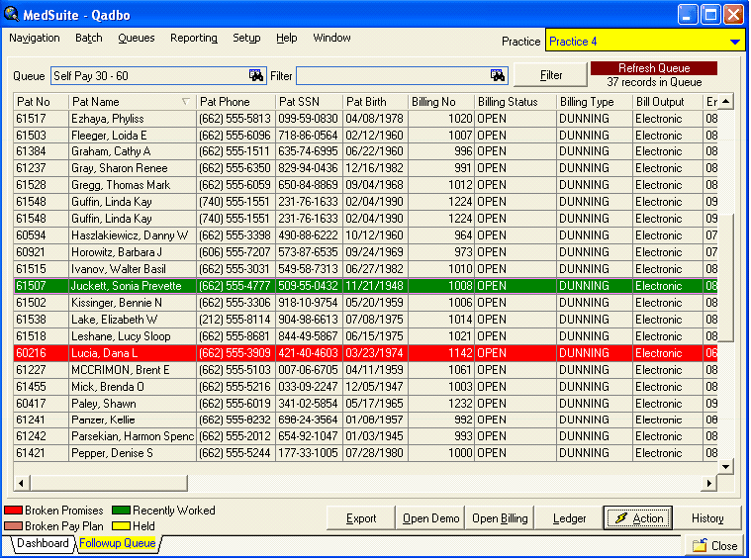
Task: Open the Setup menu
Action: point(246,38)
